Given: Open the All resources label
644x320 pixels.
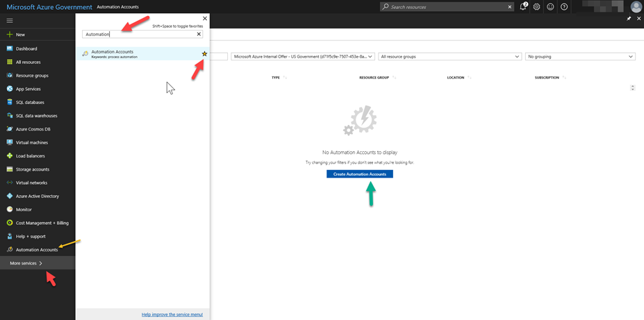Looking at the screenshot, I should (28, 62).
